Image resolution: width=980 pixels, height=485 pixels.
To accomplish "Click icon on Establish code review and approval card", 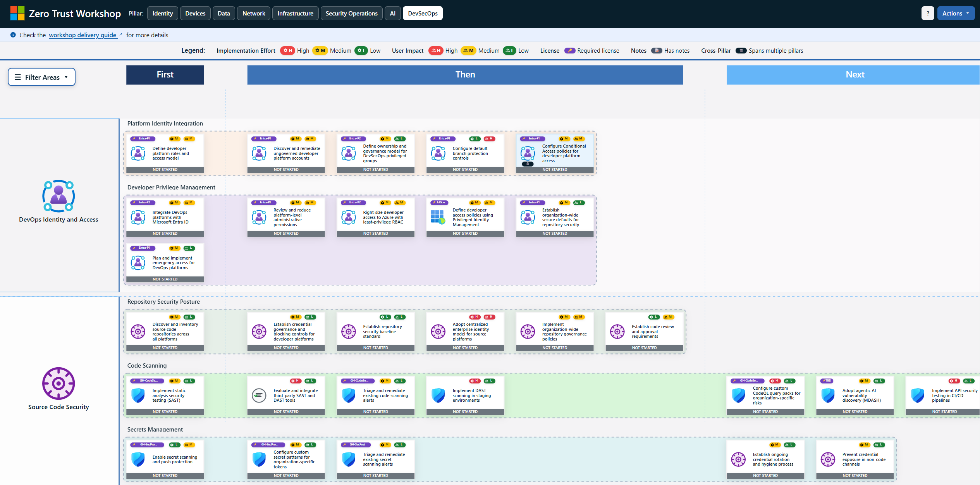I will pos(617,332).
